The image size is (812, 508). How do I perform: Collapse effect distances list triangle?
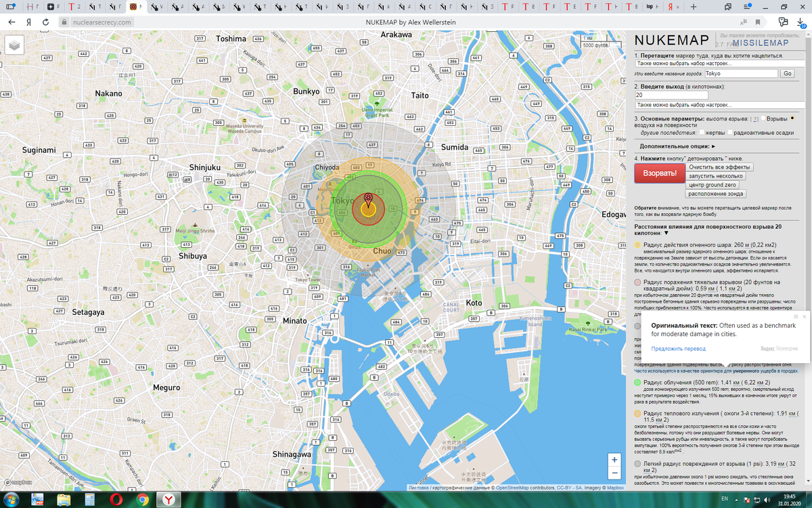coord(667,233)
